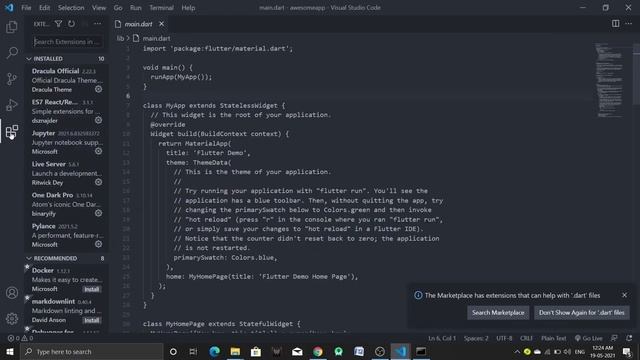Manage the Live Server extension gear

pyautogui.click(x=98, y=182)
